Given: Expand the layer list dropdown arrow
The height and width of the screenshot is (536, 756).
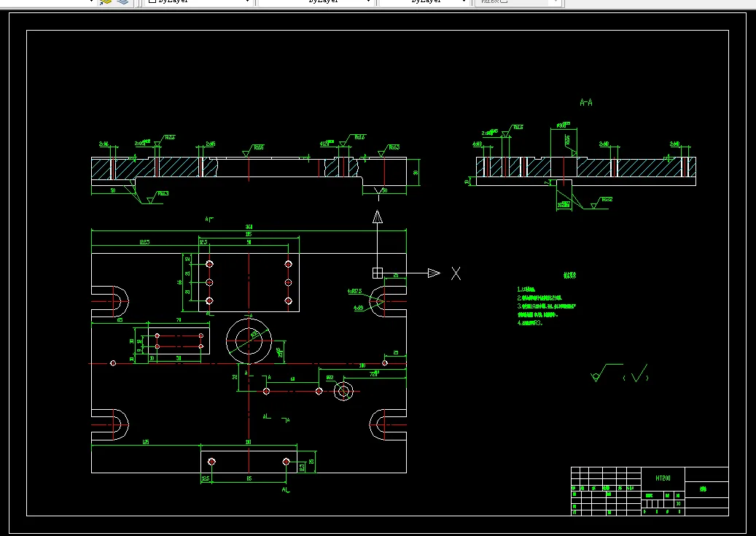Looking at the screenshot, I should coord(90,1).
